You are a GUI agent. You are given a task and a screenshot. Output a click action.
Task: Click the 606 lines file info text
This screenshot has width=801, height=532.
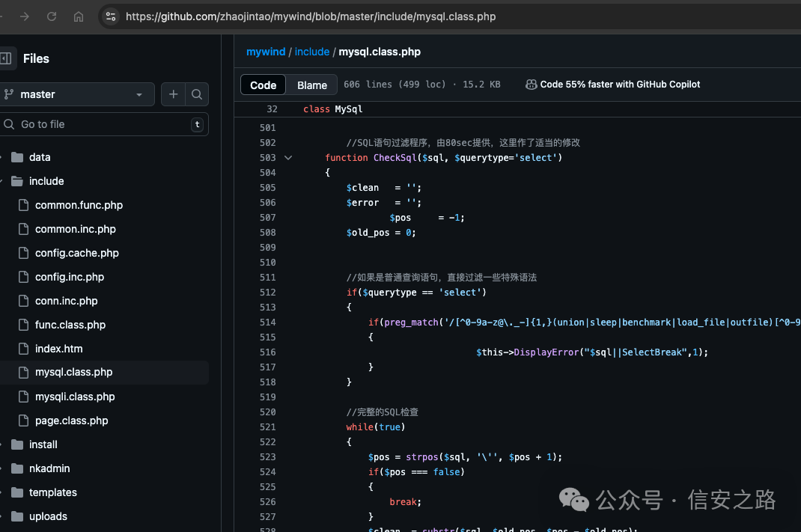click(422, 85)
